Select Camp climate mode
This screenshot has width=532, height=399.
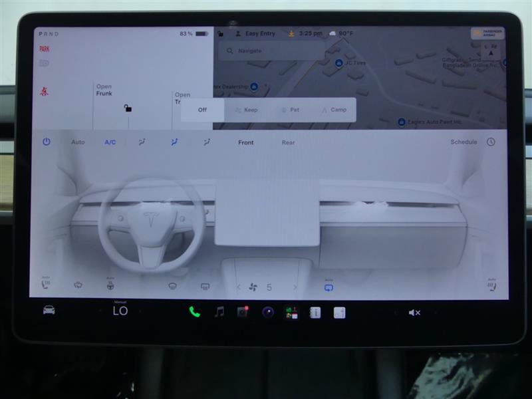coord(334,110)
